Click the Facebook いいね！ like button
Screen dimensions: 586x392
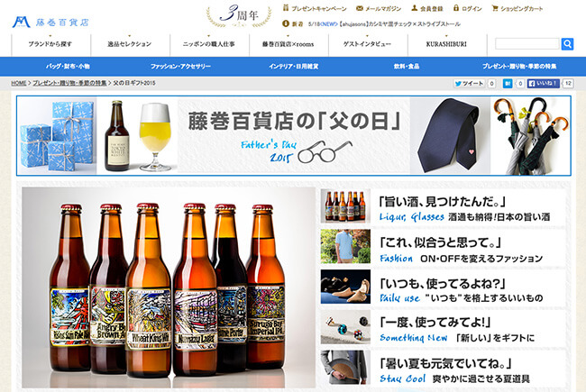[x=542, y=83]
